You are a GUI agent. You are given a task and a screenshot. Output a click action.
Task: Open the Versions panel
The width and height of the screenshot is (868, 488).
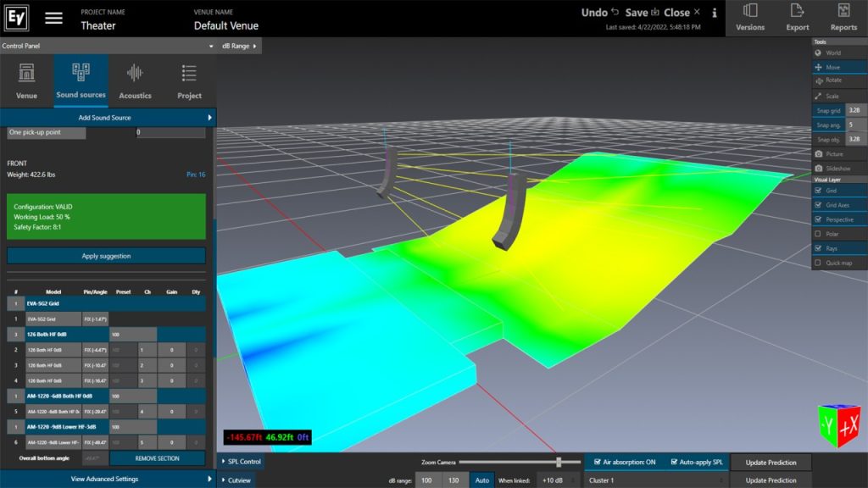click(x=749, y=18)
